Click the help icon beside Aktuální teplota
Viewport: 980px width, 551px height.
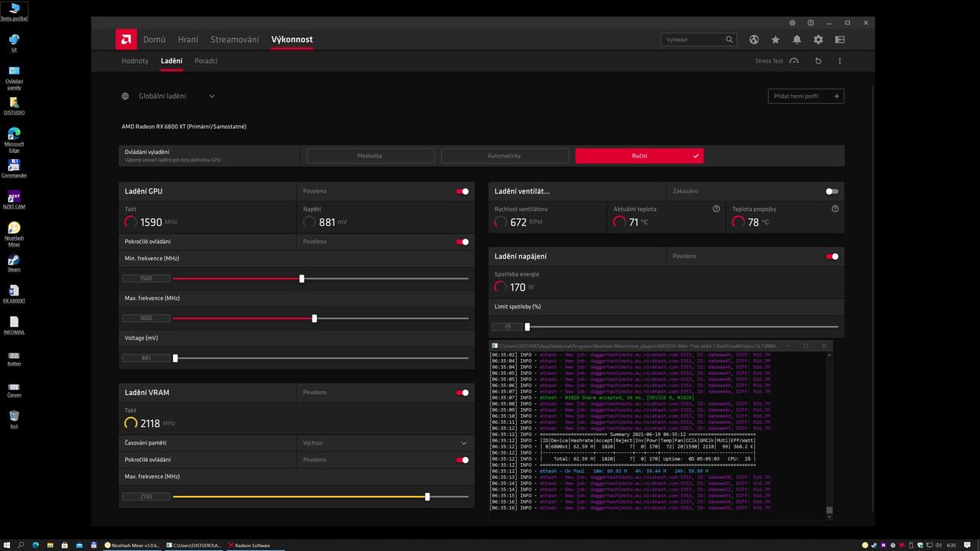[717, 208]
